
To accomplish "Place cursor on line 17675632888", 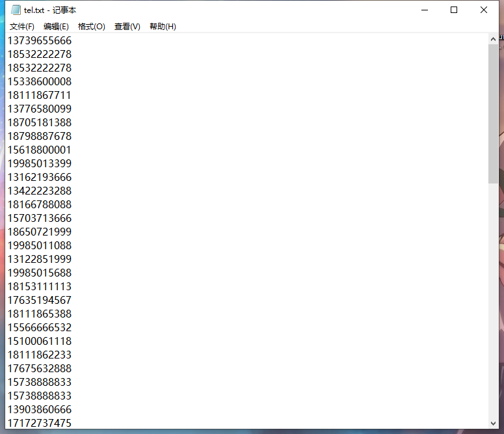I will tap(40, 369).
